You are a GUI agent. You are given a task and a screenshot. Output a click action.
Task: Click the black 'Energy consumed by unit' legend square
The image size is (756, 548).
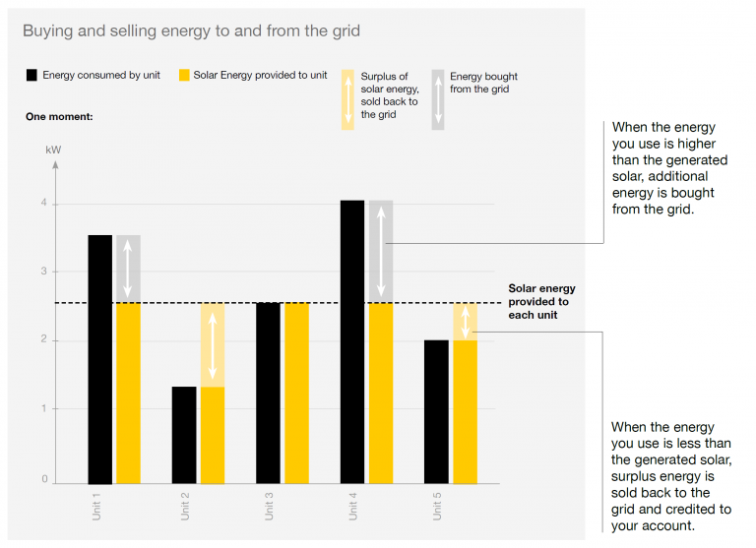[x=31, y=75]
